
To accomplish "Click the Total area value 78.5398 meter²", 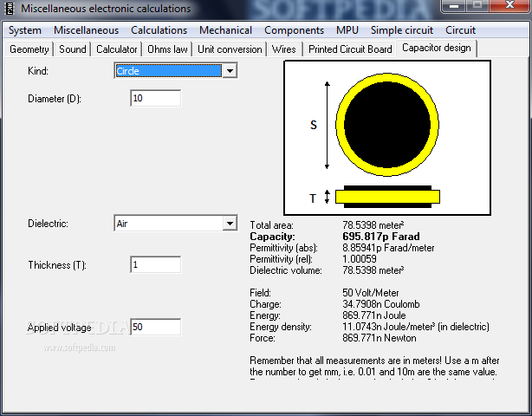I will coord(373,225).
